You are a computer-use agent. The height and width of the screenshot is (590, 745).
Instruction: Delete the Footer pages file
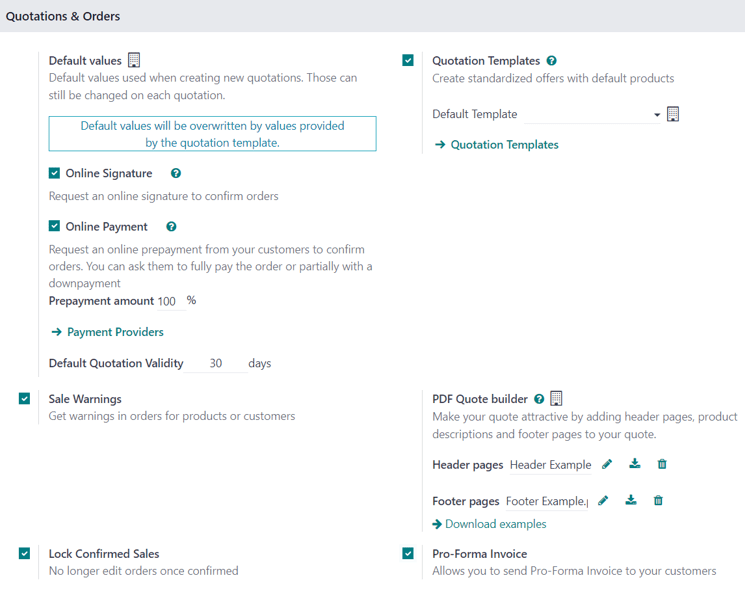[658, 500]
